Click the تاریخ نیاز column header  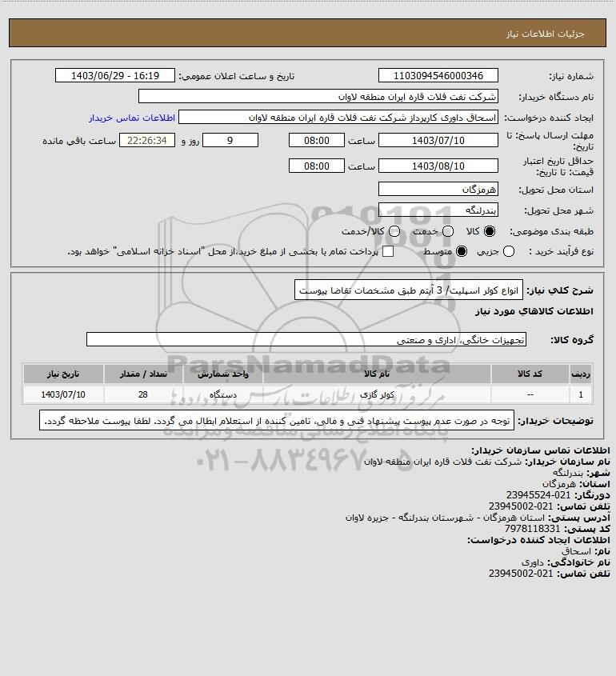point(63,374)
